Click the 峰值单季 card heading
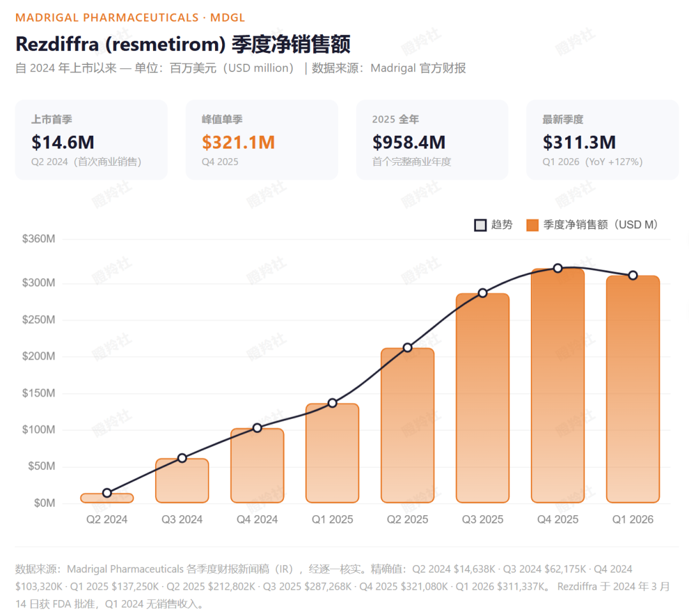The image size is (689, 616). tap(223, 119)
